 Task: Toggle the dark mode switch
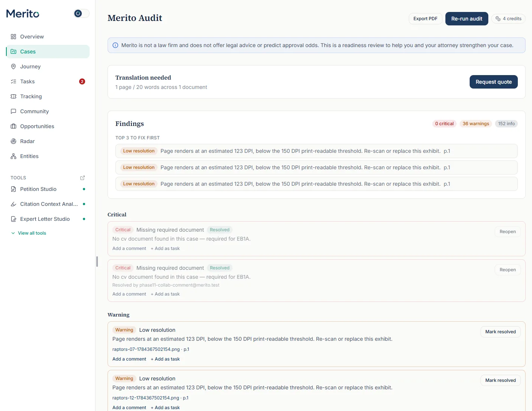pyautogui.click(x=82, y=13)
